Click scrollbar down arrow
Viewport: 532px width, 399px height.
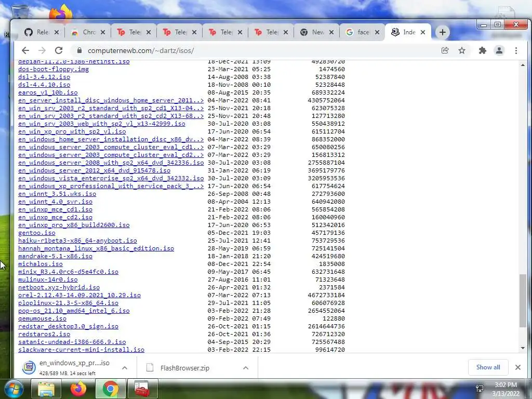tap(523, 348)
